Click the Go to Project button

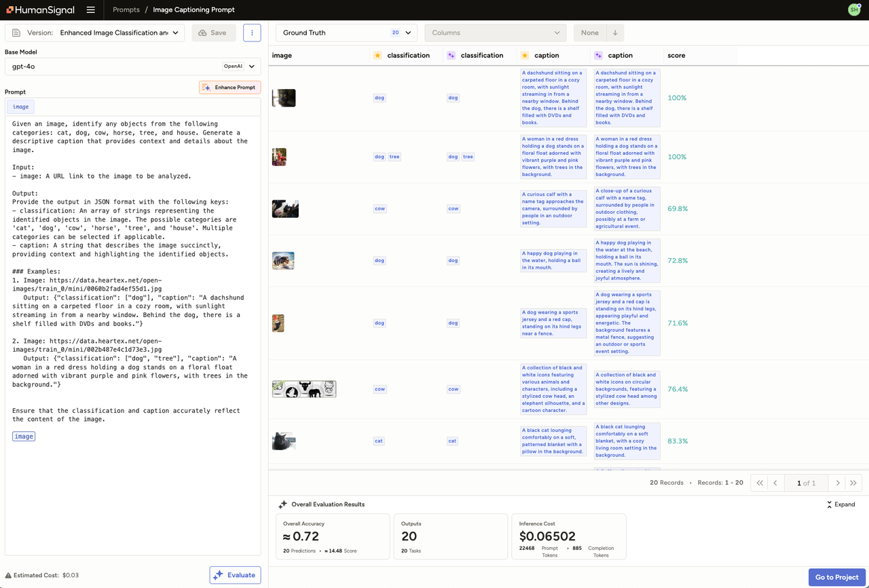point(836,576)
